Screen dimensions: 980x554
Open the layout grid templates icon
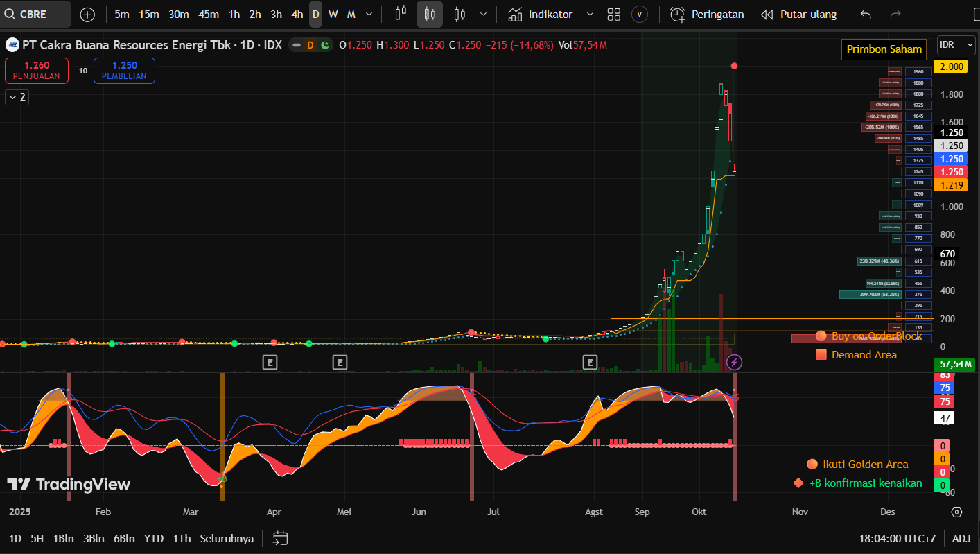coord(613,15)
